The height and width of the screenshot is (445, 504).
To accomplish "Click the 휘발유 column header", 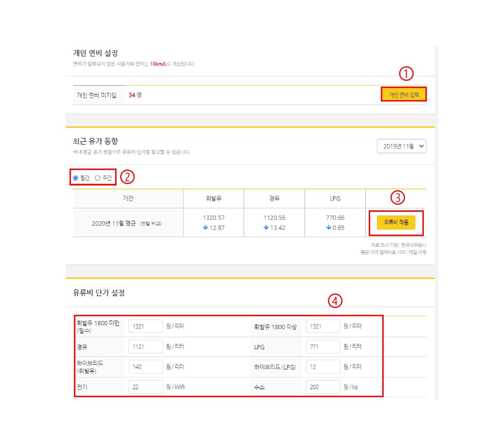I will pyautogui.click(x=214, y=199).
